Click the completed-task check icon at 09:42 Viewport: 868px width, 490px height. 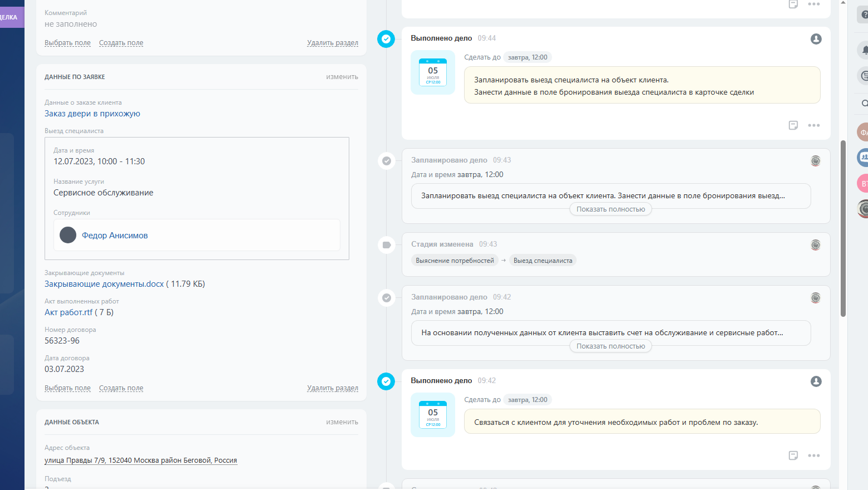[x=386, y=381]
